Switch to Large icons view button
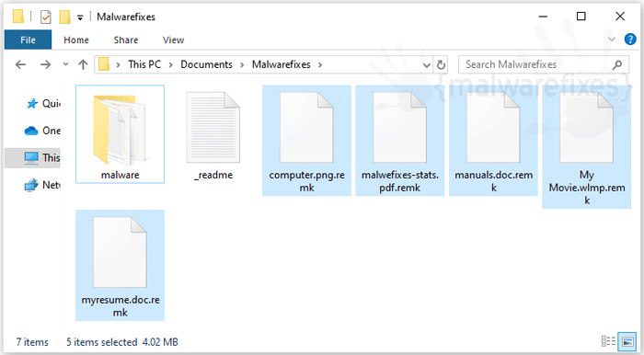Viewport: 644px width, 355px height. [627, 341]
